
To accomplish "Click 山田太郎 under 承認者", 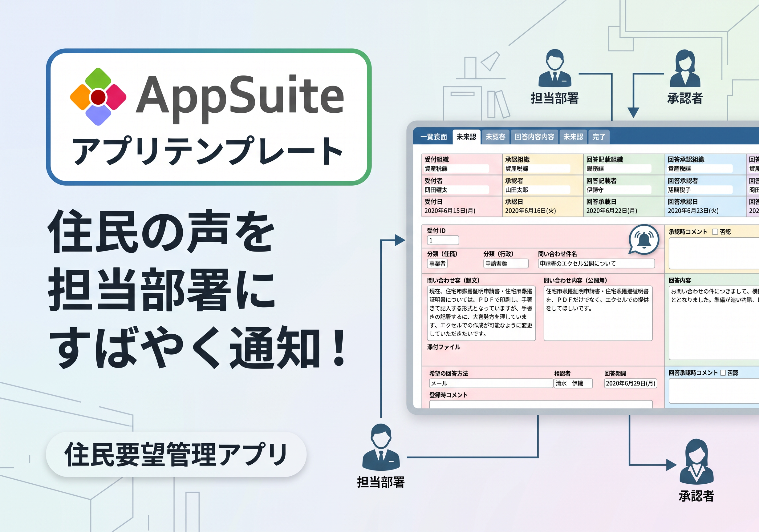I will (x=517, y=190).
